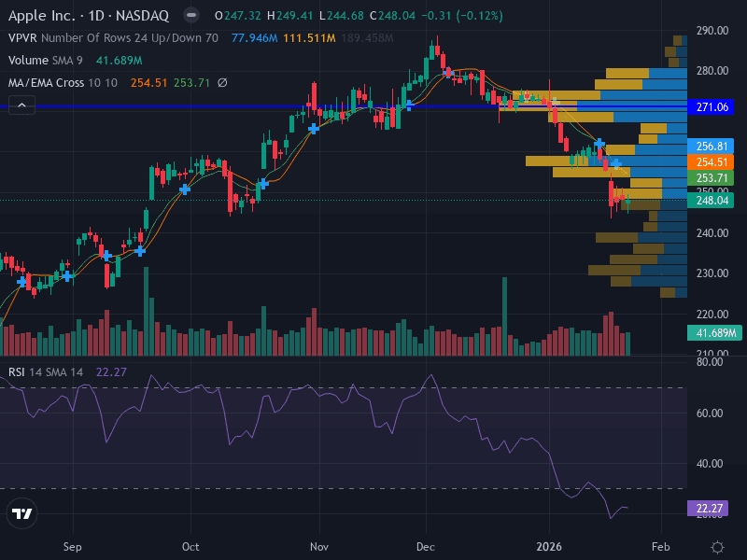Click the 280.00 price axis label
This screenshot has width=747, height=560.
(x=712, y=71)
